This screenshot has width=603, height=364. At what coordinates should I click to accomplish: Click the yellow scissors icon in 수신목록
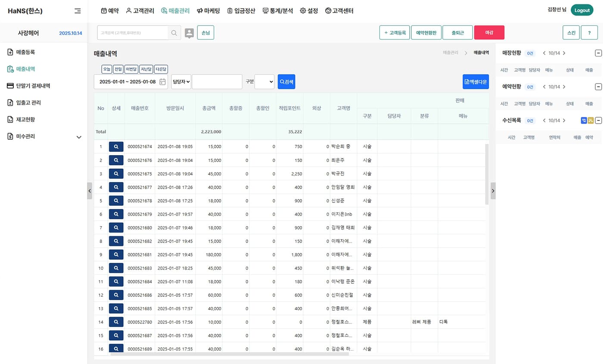pos(591,121)
